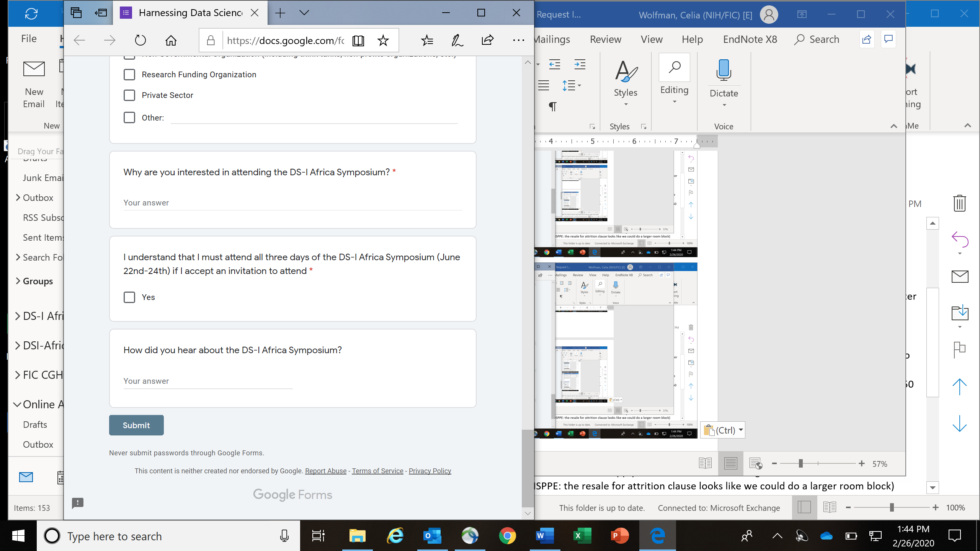Click the Dictate microphone icon in Word

723,70
